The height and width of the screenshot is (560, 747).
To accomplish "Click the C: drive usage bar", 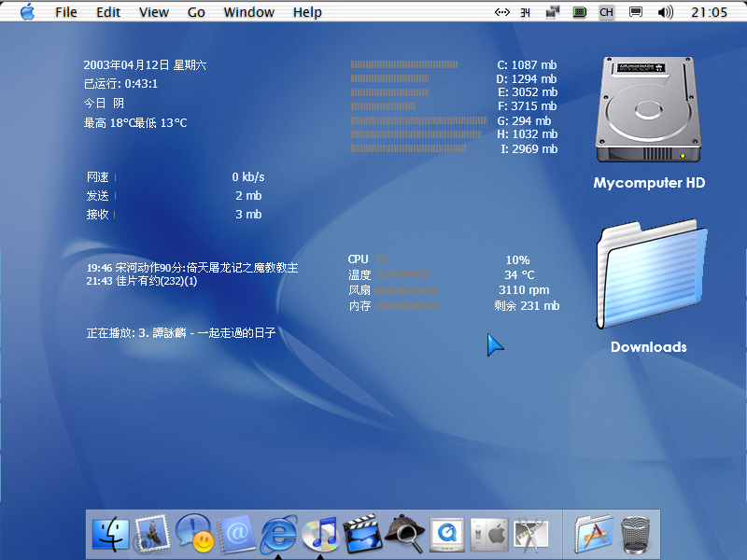I will coord(404,64).
